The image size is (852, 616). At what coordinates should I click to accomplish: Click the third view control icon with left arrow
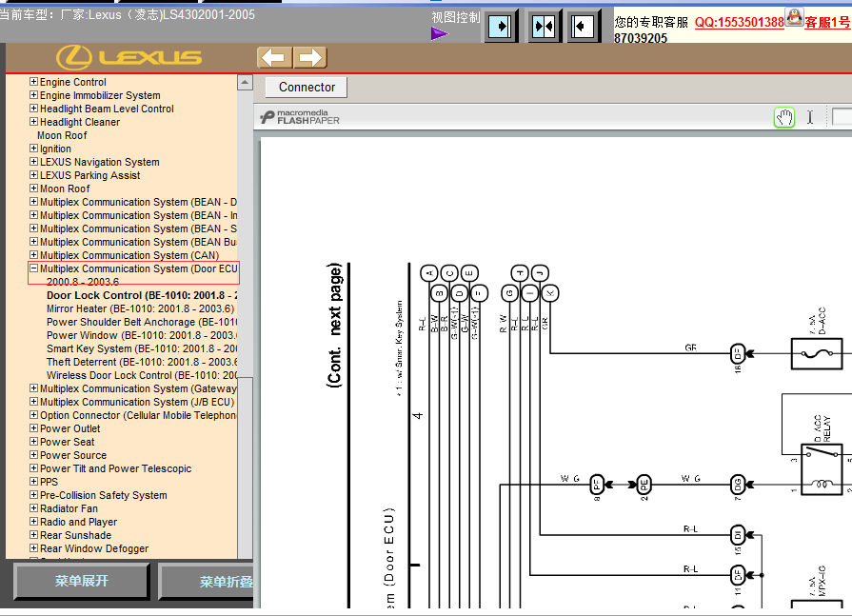583,26
